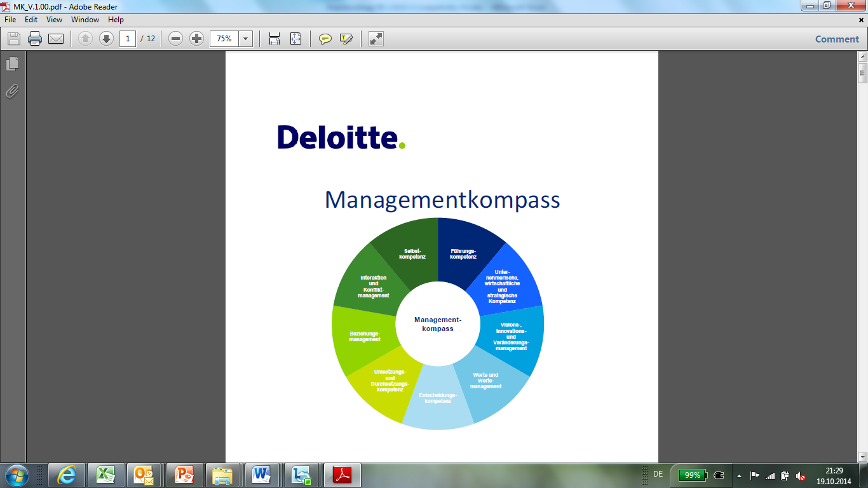Click vertical scrollbar up arrow
Screen dimensions: 868x488
coord(862,57)
